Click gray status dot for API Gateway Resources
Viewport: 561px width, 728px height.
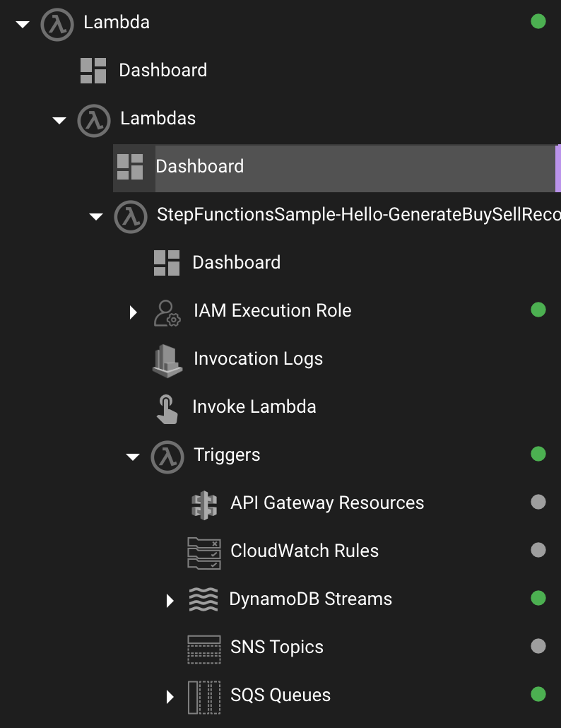[538, 502]
